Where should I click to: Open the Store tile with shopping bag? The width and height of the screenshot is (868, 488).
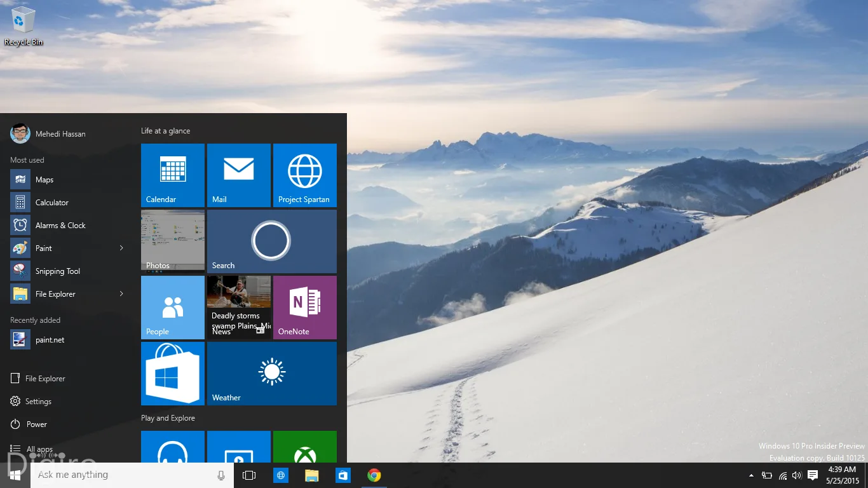(173, 374)
